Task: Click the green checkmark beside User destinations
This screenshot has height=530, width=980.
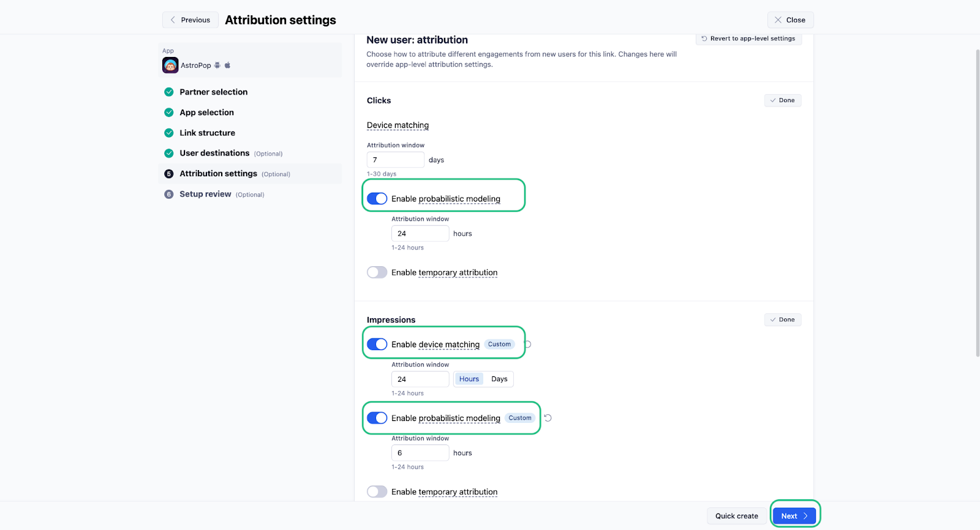Action: coord(169,153)
